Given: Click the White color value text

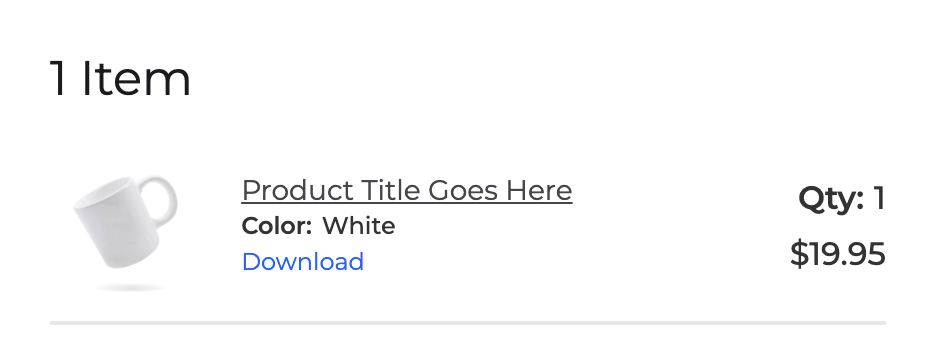Looking at the screenshot, I should [x=359, y=226].
